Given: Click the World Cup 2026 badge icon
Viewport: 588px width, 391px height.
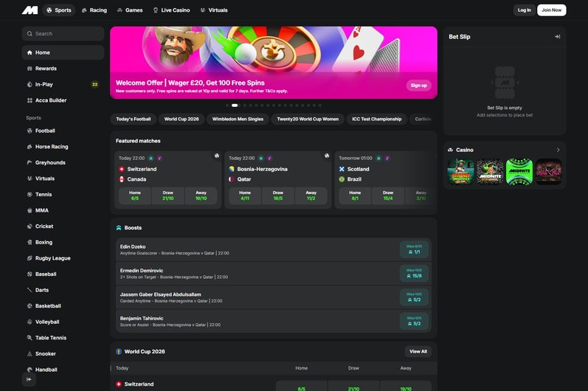Looking at the screenshot, I should tap(119, 352).
